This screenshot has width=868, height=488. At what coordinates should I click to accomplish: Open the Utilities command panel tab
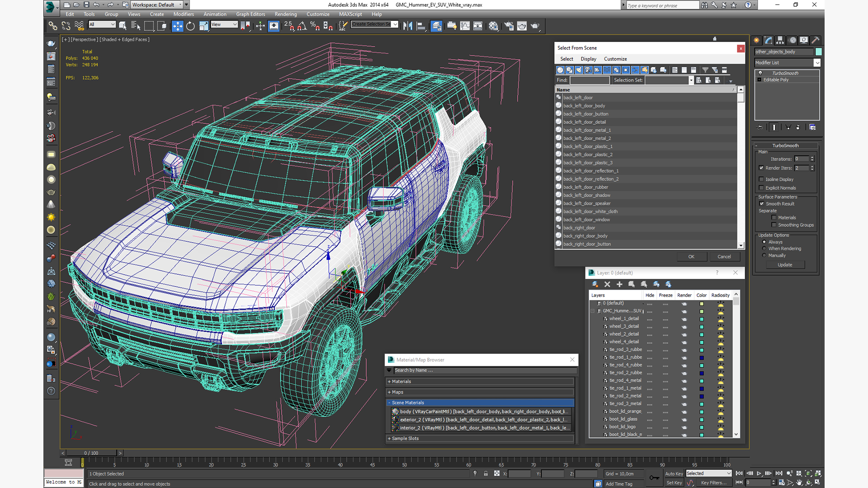click(x=816, y=40)
